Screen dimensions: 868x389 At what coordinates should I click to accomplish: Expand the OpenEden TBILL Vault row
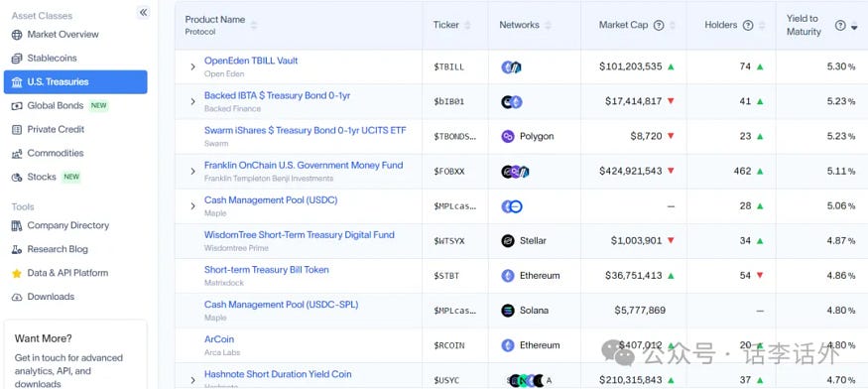click(x=192, y=67)
